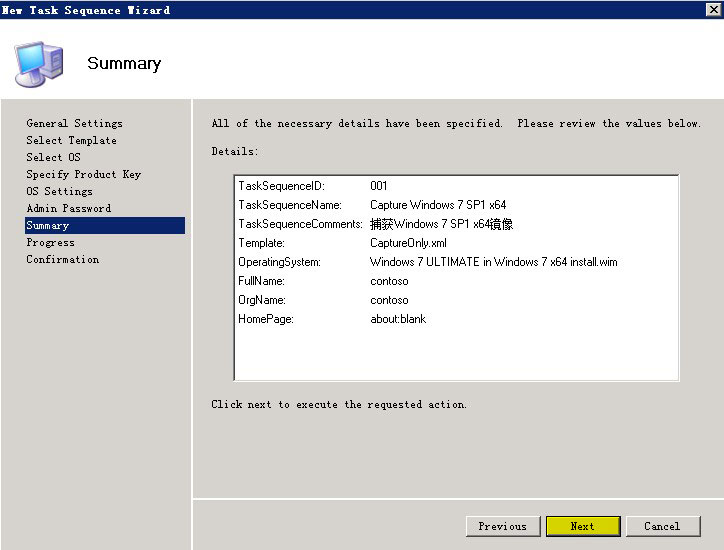This screenshot has height=550, width=724.
Task: Click the Next button
Action: [583, 526]
